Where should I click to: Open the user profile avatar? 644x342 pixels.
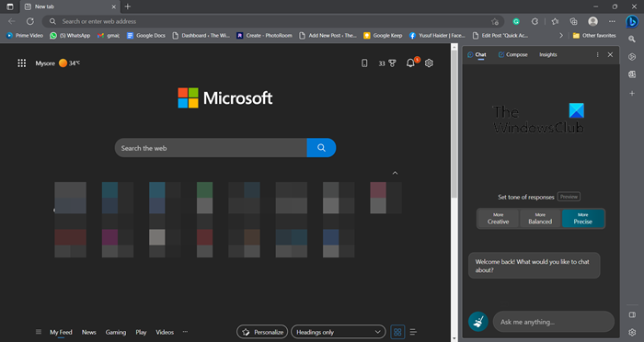592,21
